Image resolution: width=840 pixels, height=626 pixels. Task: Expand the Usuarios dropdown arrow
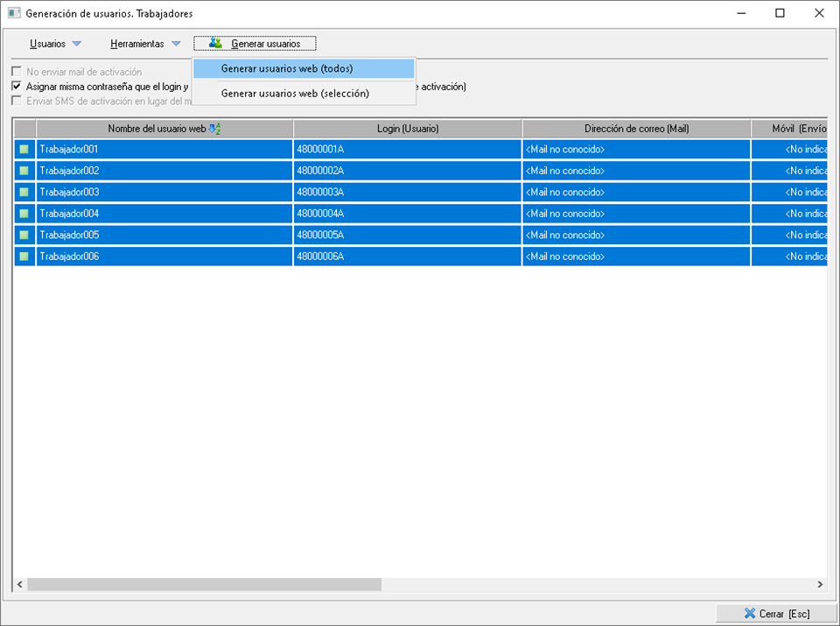76,44
